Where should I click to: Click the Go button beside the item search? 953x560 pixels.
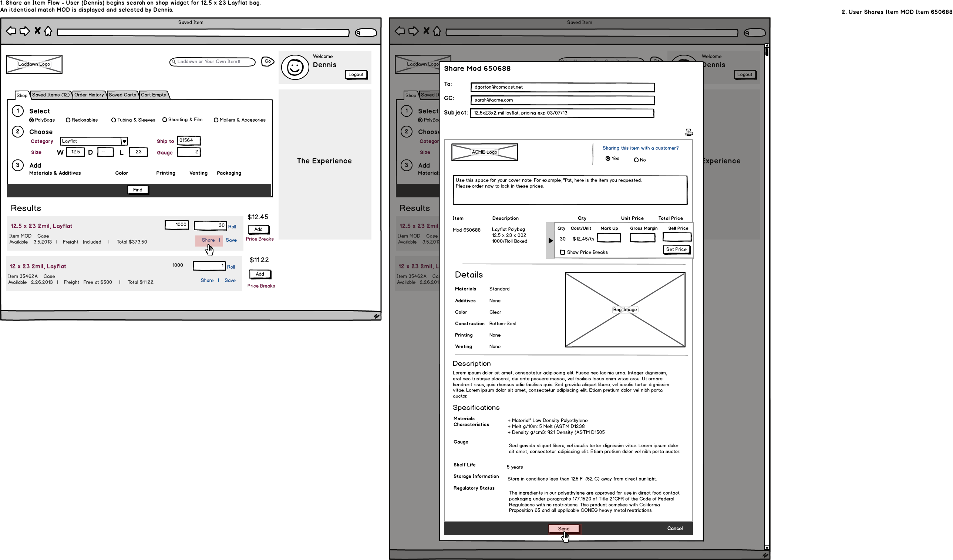tap(267, 61)
